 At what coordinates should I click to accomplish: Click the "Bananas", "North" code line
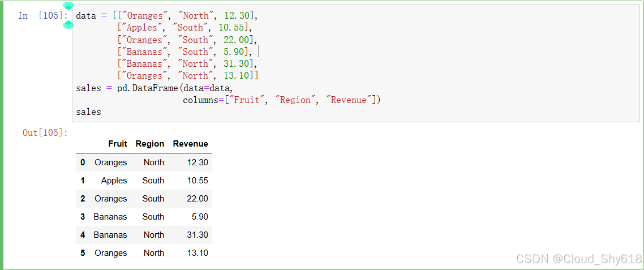click(187, 64)
